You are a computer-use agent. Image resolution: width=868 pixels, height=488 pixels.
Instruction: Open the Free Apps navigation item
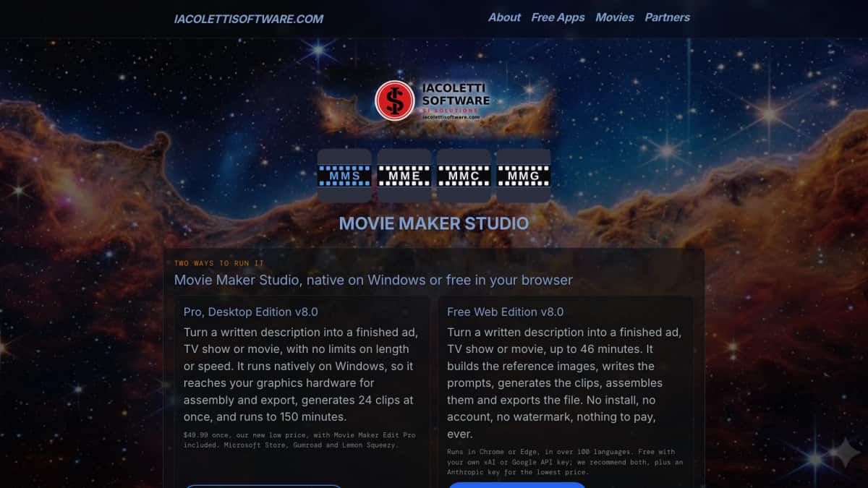(x=558, y=17)
